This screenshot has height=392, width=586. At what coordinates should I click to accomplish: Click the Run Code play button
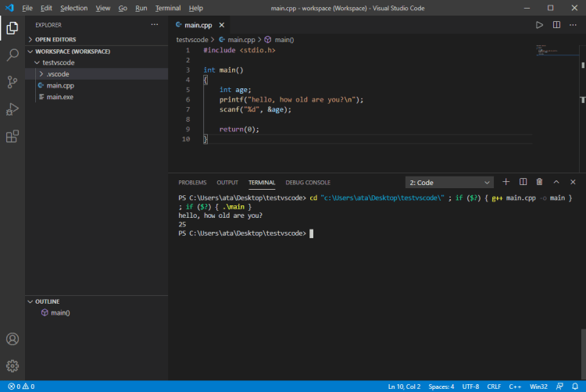click(x=539, y=25)
